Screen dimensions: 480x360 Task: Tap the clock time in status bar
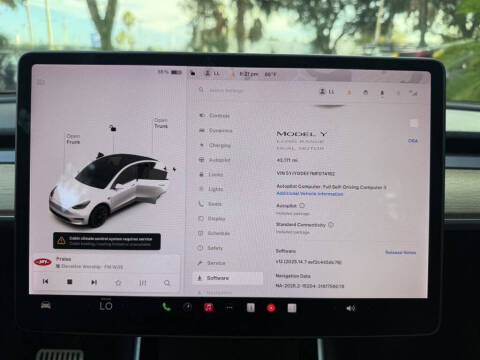(248, 74)
